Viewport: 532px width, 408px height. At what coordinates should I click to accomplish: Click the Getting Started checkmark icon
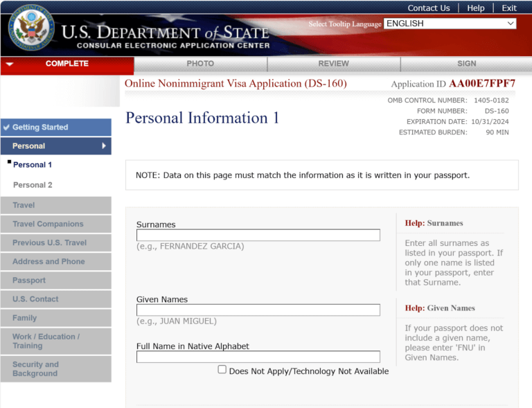(x=6, y=127)
